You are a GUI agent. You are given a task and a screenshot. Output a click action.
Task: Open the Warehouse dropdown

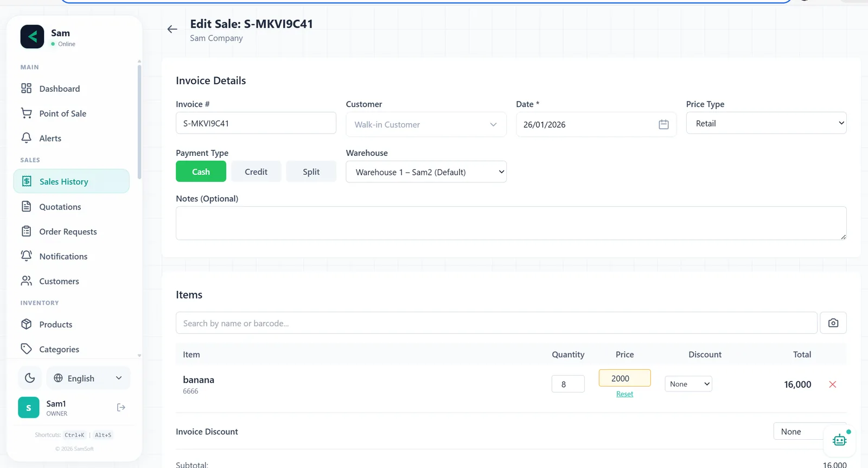pyautogui.click(x=426, y=172)
